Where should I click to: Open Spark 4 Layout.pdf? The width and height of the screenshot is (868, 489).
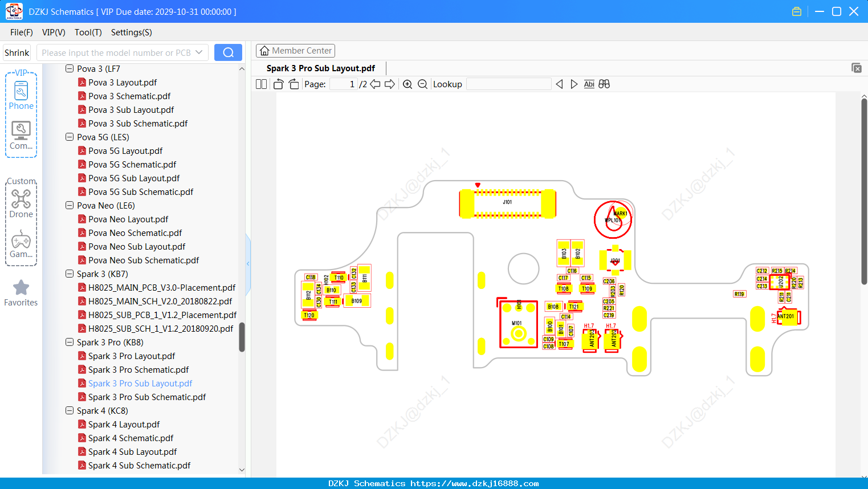pos(124,425)
